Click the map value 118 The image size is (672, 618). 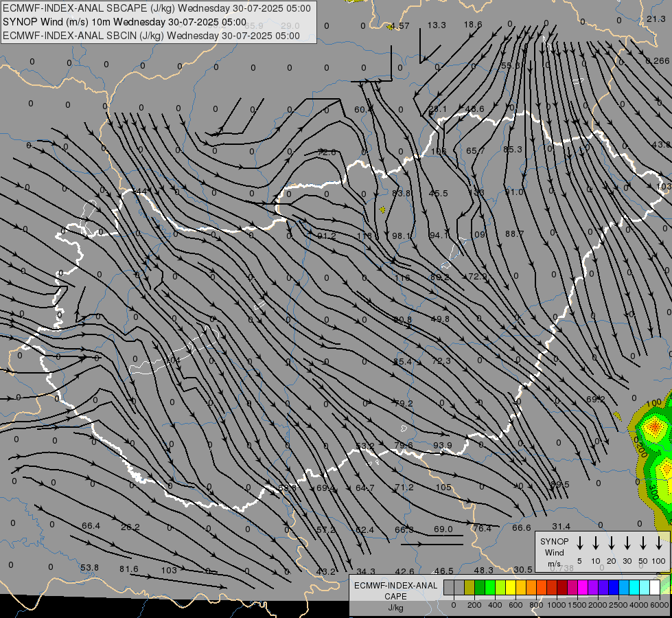364,236
